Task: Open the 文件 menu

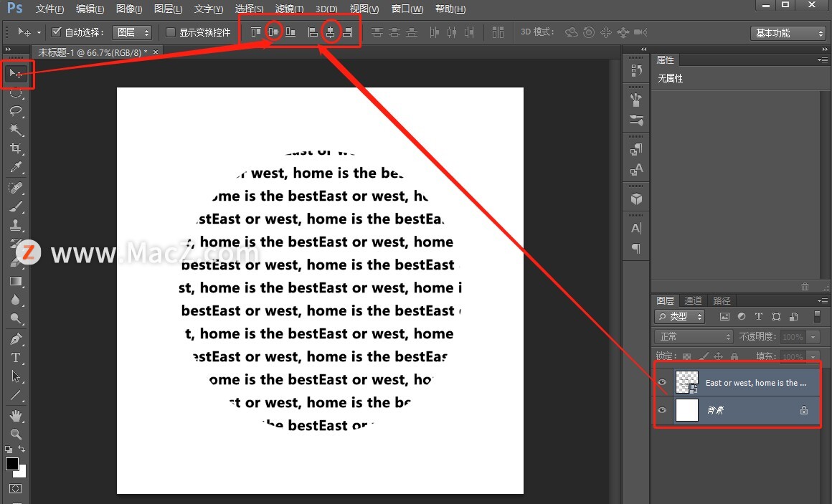Action: click(x=50, y=9)
